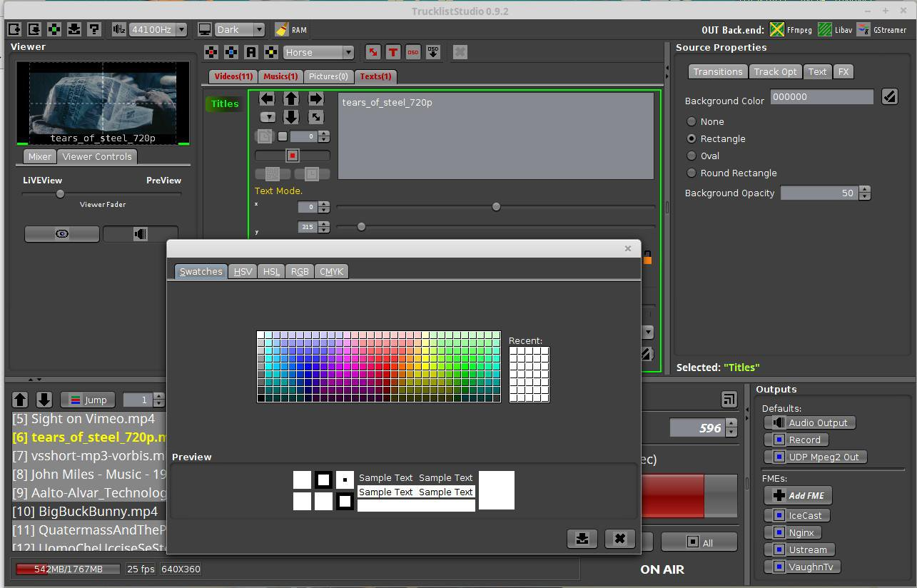Click the up arrow in Titles panel
Viewport: 917px width, 588px height.
[291, 98]
